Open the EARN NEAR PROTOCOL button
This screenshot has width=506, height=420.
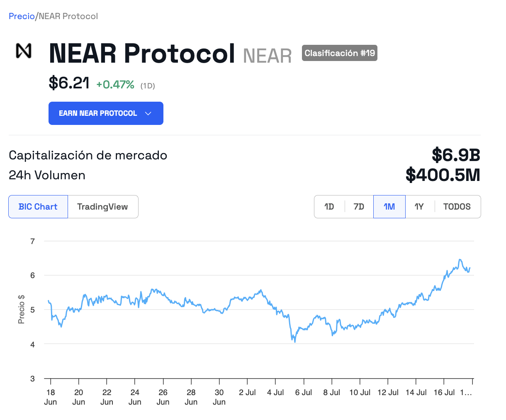click(x=106, y=113)
